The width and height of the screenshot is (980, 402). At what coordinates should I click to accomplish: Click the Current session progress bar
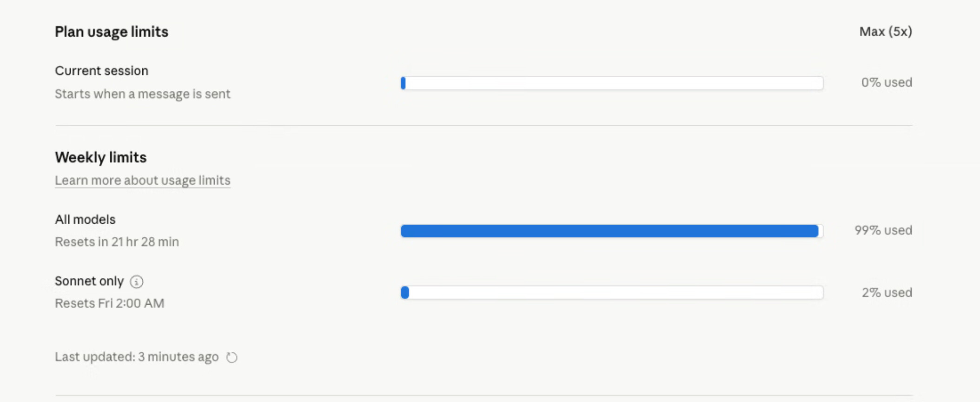click(x=612, y=83)
